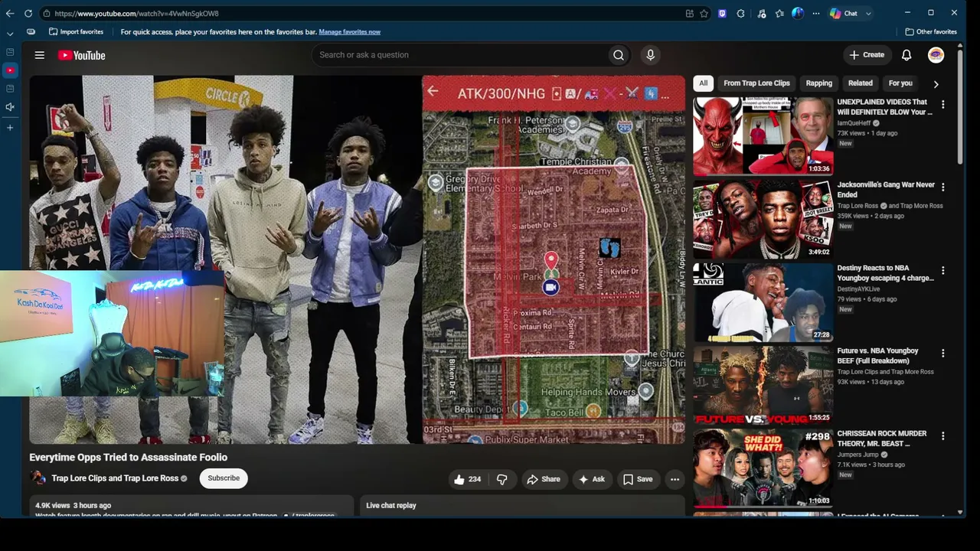Viewport: 980px width, 551px height.
Task: Click the Share button
Action: [x=544, y=479]
